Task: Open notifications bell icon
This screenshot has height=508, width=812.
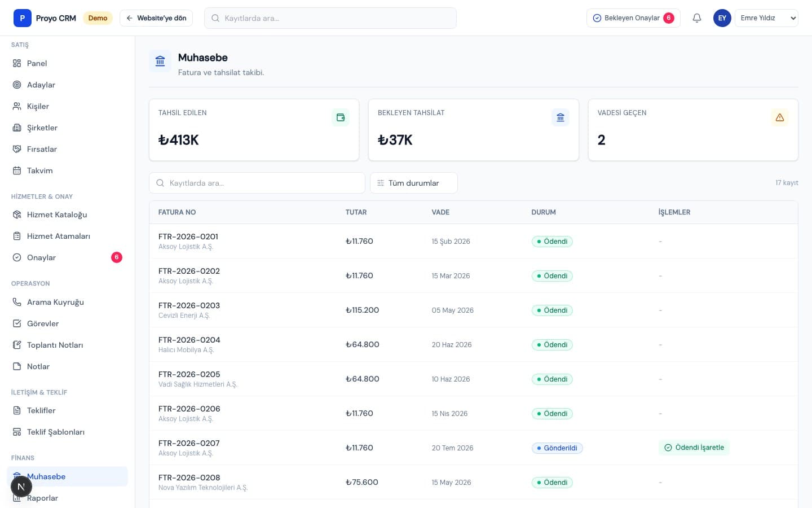Action: [697, 18]
